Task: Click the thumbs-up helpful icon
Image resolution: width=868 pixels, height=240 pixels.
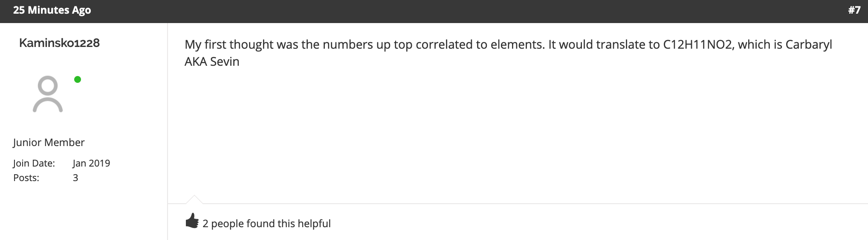Action: pyautogui.click(x=192, y=221)
